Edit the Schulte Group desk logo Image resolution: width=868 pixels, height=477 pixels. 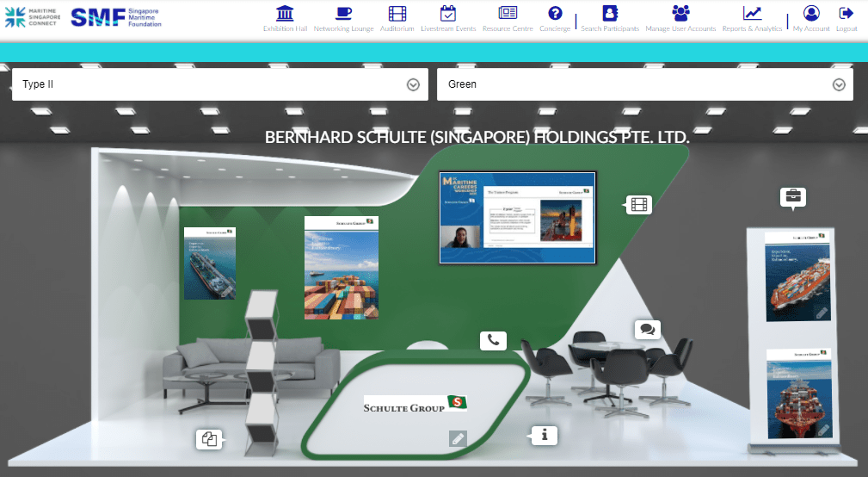[x=458, y=439]
